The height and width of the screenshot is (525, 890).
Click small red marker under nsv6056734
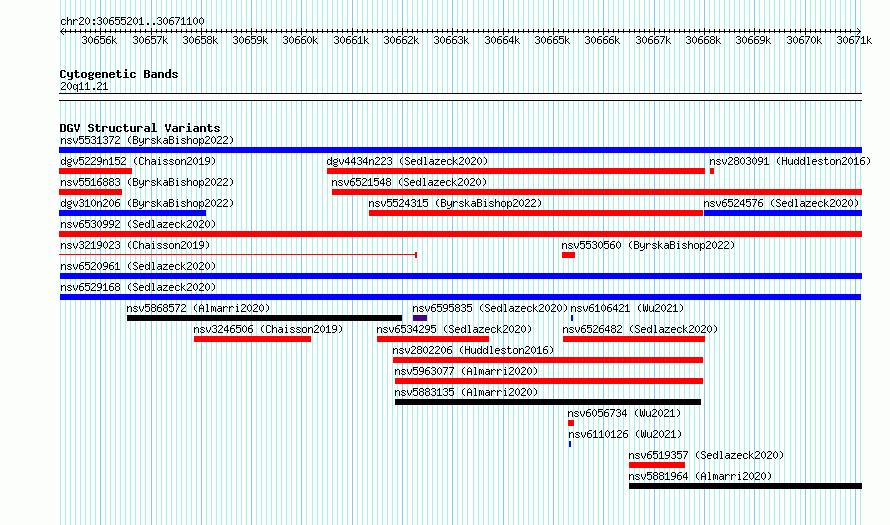pos(571,423)
